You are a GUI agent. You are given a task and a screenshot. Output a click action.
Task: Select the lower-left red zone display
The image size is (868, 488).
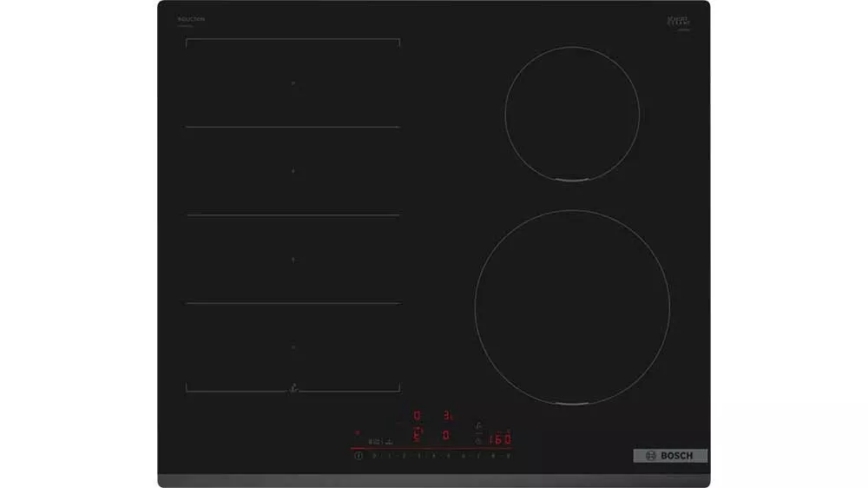pos(418,435)
